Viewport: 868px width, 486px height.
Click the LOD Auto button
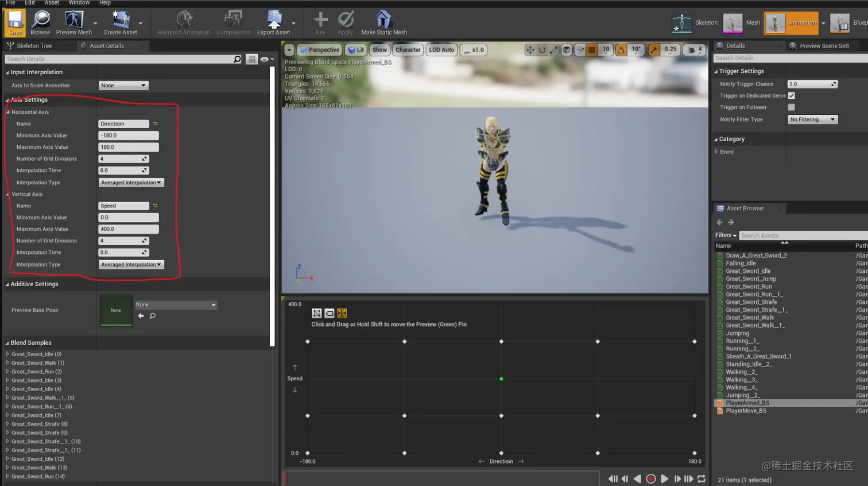(x=441, y=50)
